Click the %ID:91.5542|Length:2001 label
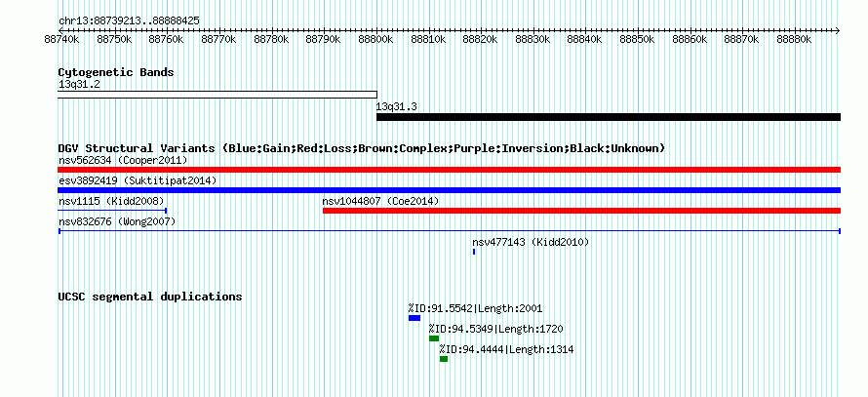 click(x=475, y=308)
